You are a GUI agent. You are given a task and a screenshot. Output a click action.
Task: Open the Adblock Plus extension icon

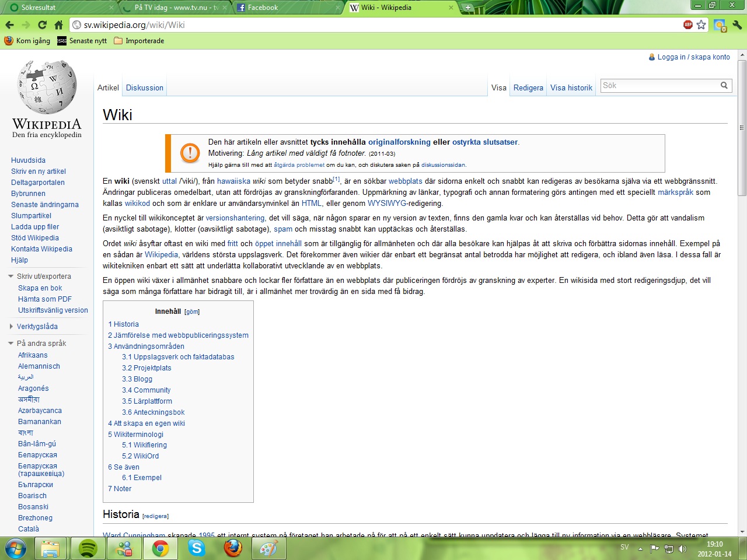688,24
